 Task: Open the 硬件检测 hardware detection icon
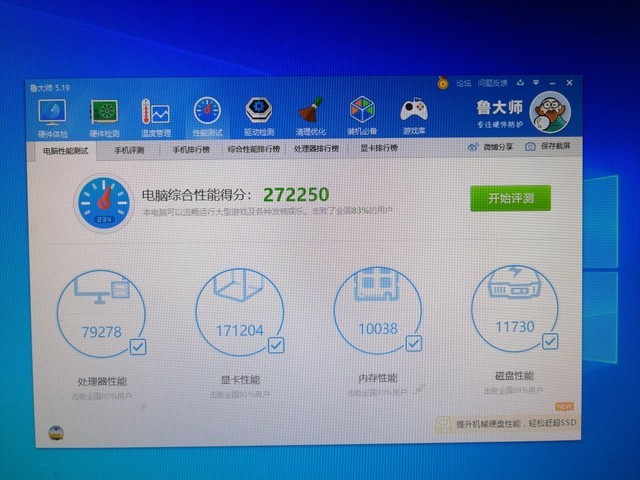[104, 117]
